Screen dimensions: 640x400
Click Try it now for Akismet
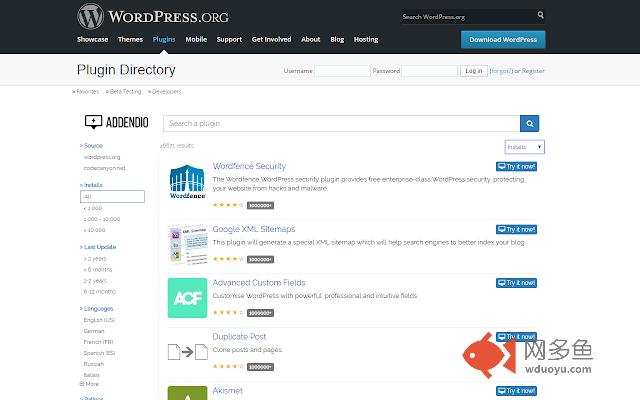516,391
